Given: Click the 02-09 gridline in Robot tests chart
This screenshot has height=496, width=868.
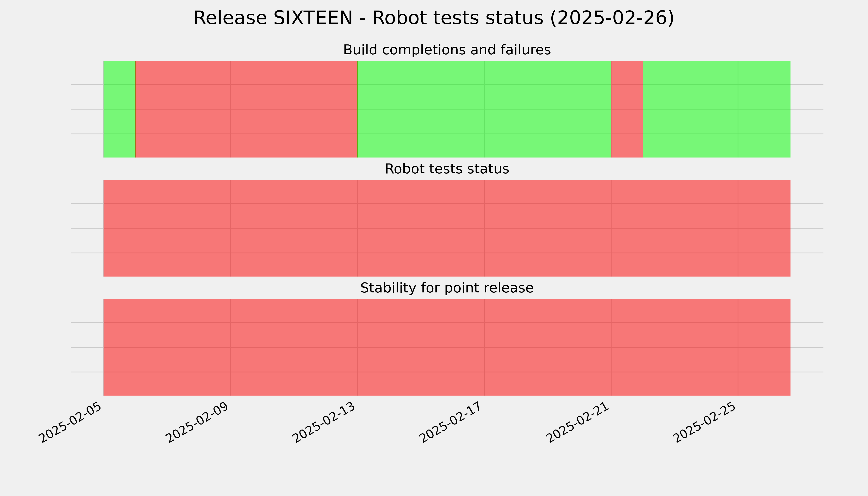Looking at the screenshot, I should coord(231,228).
